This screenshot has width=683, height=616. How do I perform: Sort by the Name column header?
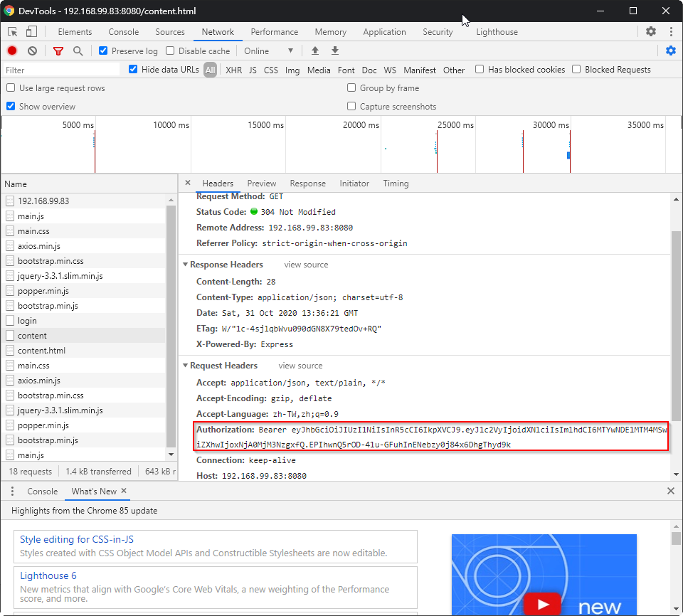point(89,184)
